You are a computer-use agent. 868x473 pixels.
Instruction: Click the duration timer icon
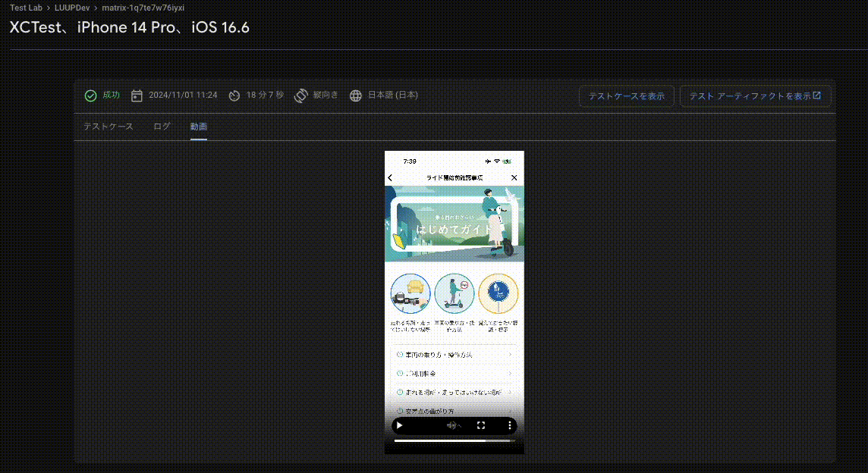coord(234,96)
